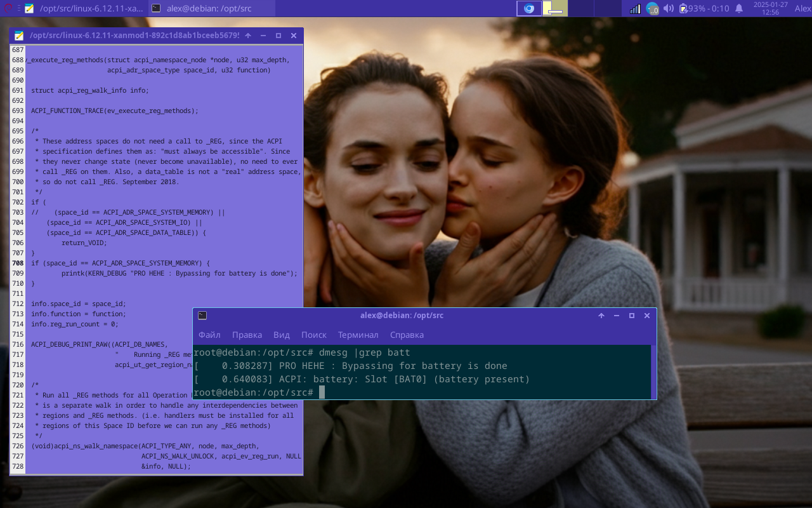This screenshot has height=508, width=812.
Task: Click the terminal title 'alex@debian: /opt/src'
Action: click(x=402, y=316)
